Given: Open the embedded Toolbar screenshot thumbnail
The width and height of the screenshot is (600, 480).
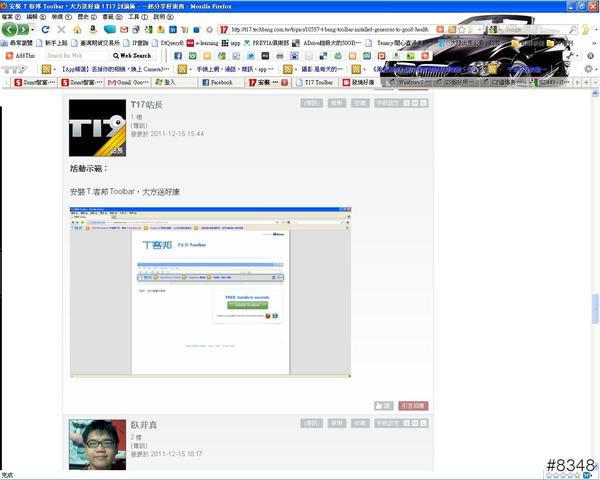Looking at the screenshot, I should [180, 292].
